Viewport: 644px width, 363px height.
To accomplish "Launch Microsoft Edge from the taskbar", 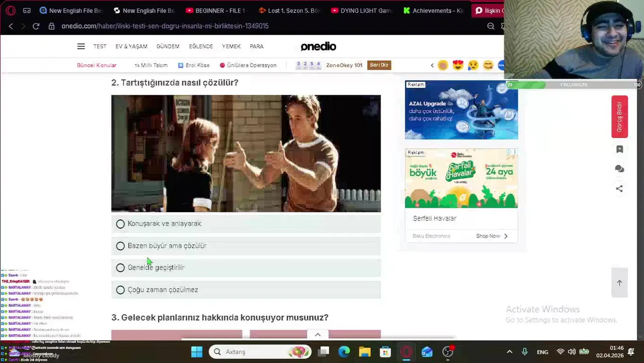I will pyautogui.click(x=344, y=351).
